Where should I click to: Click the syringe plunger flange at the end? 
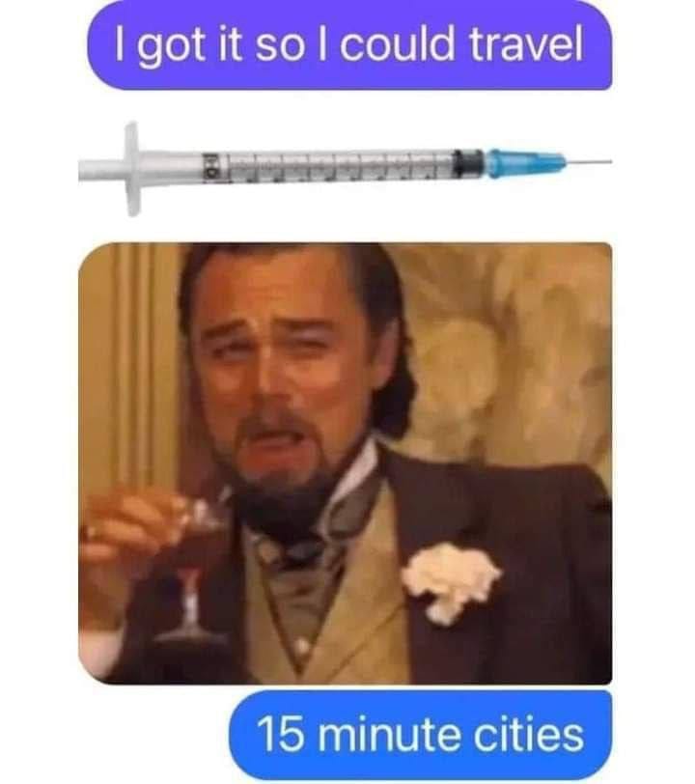tap(132, 169)
